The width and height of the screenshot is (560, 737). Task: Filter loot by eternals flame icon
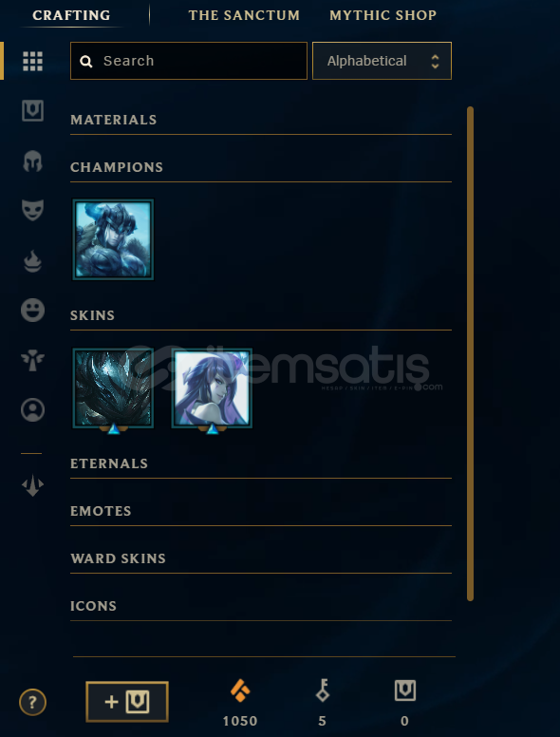click(32, 261)
